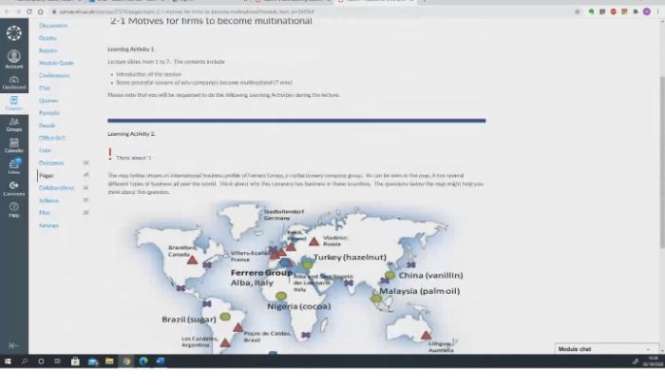This screenshot has height=389, width=665.
Task: Open the browser three-dot menu
Action: click(658, 12)
